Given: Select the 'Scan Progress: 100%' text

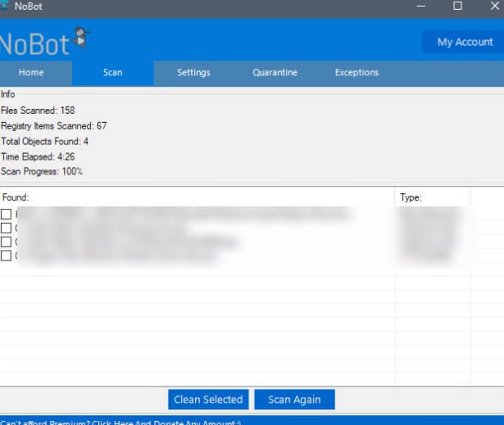Looking at the screenshot, I should tap(42, 171).
